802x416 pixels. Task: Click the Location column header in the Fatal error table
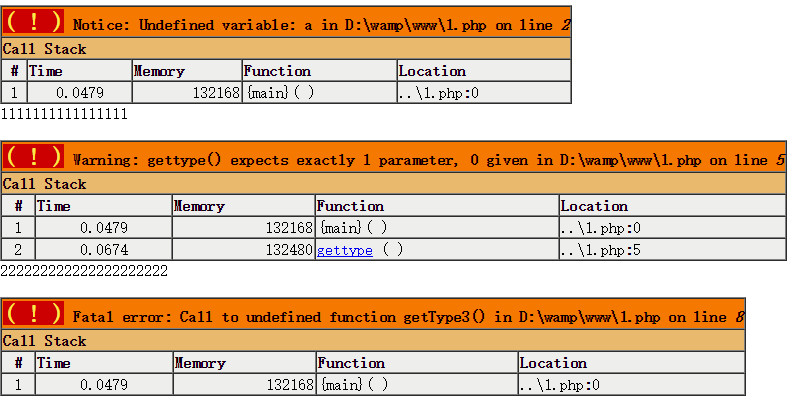click(553, 363)
